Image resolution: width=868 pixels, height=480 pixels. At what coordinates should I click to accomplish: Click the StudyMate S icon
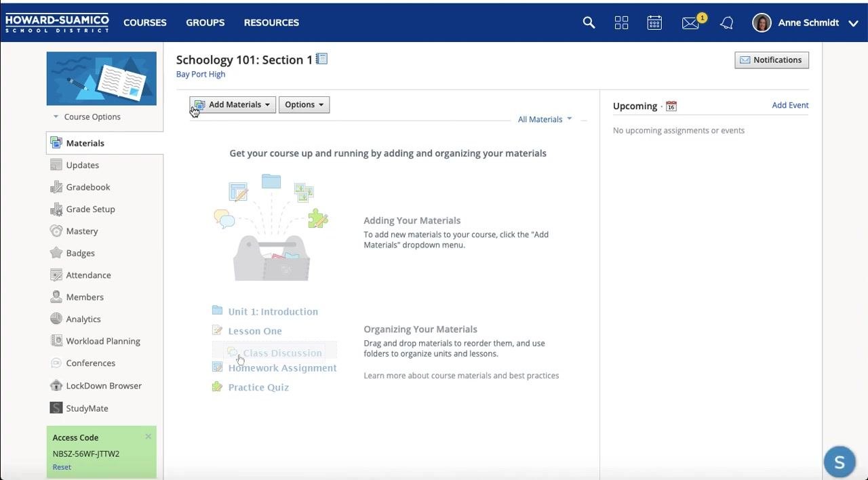tap(56, 407)
